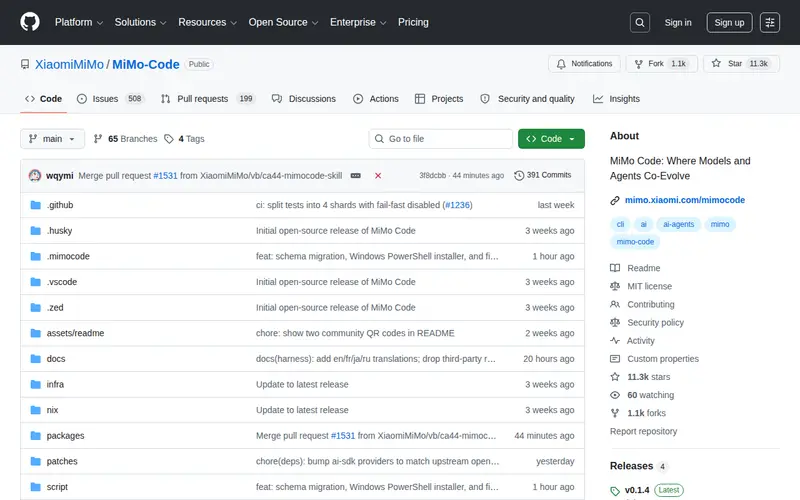800x500 pixels.
Task: Open the Solutions dropdown menu
Action: [140, 22]
